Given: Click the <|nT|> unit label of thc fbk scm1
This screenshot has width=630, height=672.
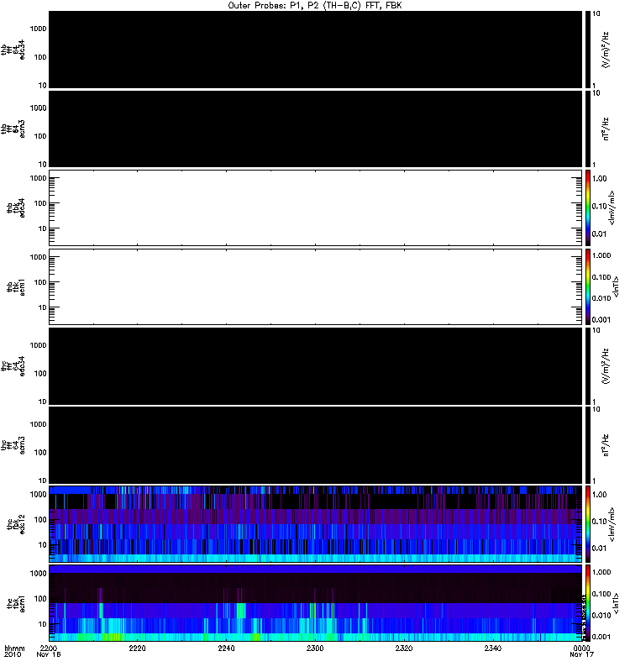Looking at the screenshot, I should tap(616, 603).
